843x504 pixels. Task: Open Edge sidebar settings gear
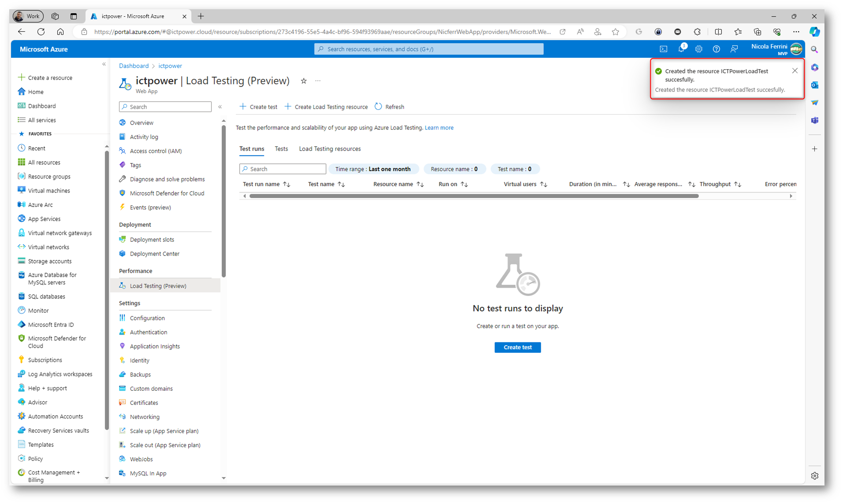tap(814, 476)
